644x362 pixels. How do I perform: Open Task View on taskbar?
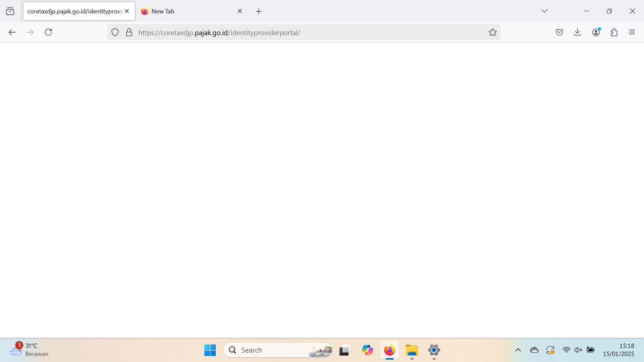[345, 350]
